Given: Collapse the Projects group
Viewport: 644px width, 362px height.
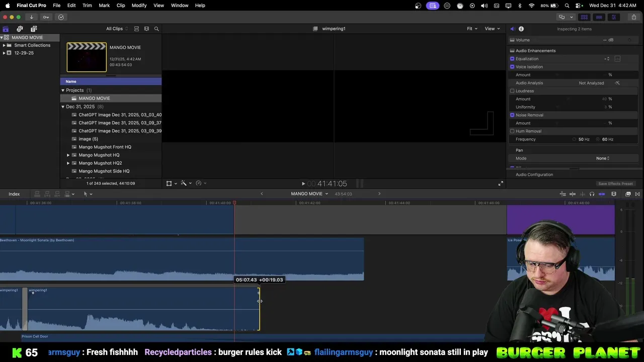Looking at the screenshot, I should [x=63, y=90].
